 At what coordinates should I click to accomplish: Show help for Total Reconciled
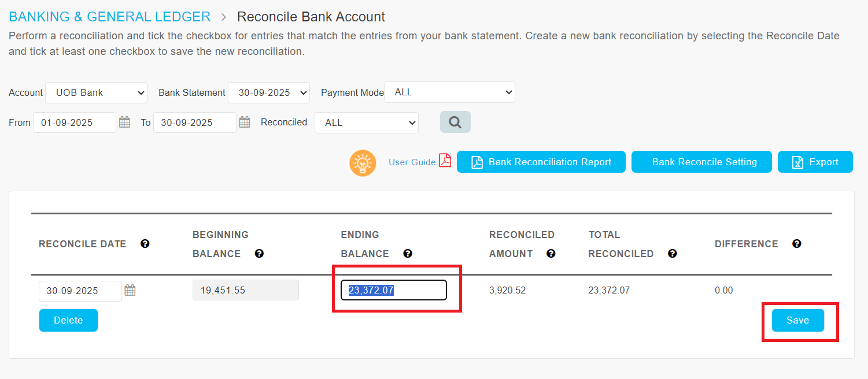pos(672,254)
